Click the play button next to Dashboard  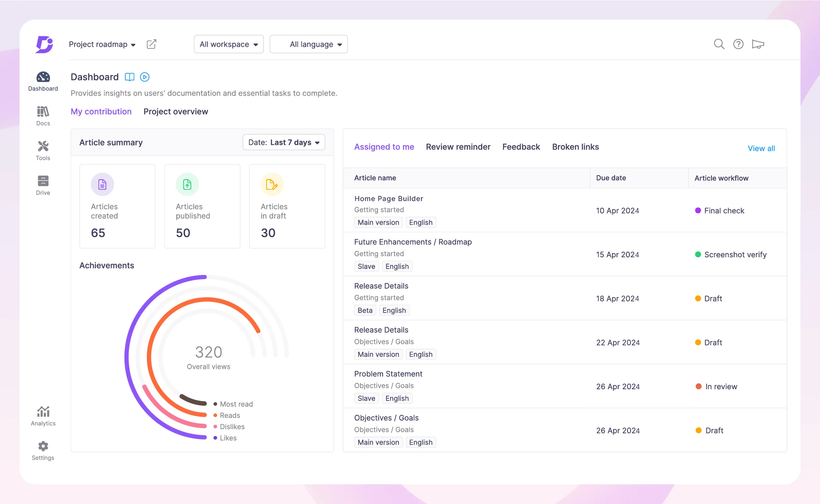coord(144,77)
